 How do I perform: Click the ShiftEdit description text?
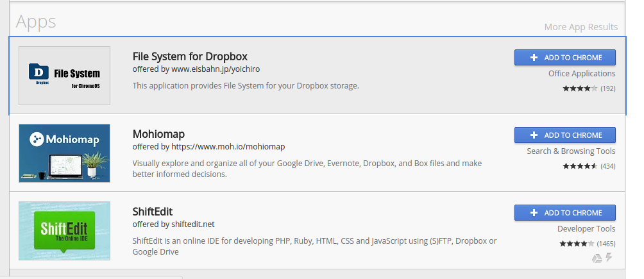(314, 246)
